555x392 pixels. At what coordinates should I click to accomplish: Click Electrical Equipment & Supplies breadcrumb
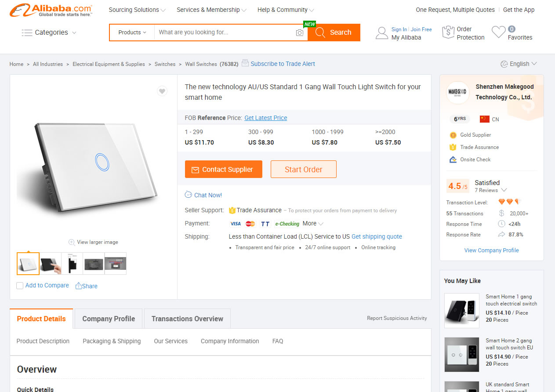point(109,64)
